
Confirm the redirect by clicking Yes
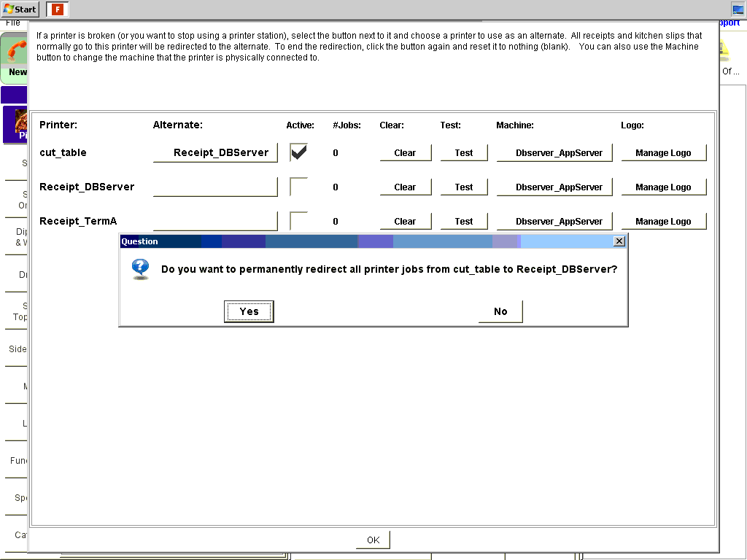coord(249,311)
